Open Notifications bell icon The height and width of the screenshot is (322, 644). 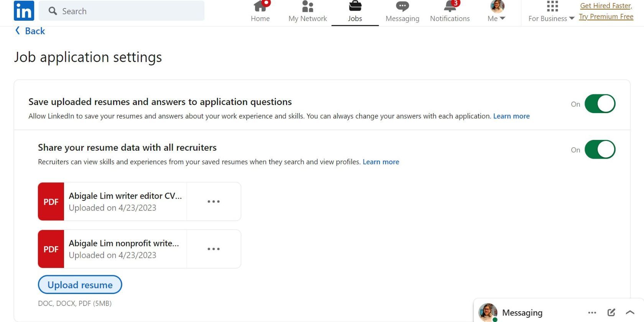(450, 7)
